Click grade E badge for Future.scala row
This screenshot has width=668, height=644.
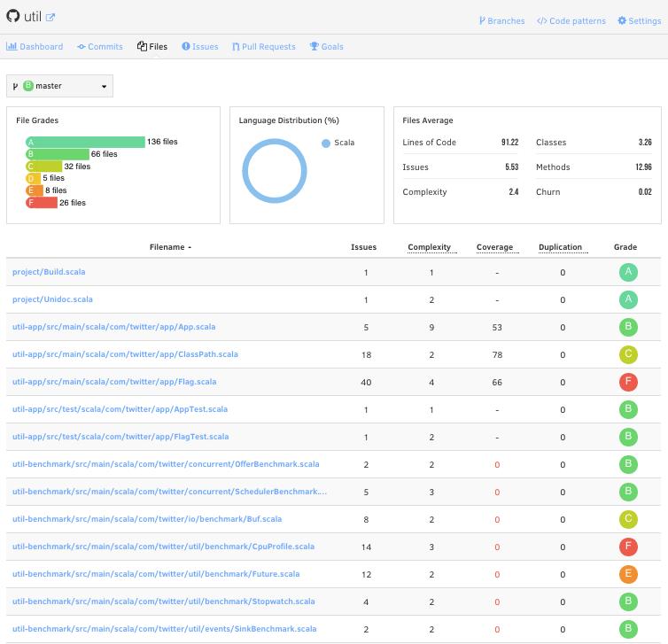pos(628,574)
